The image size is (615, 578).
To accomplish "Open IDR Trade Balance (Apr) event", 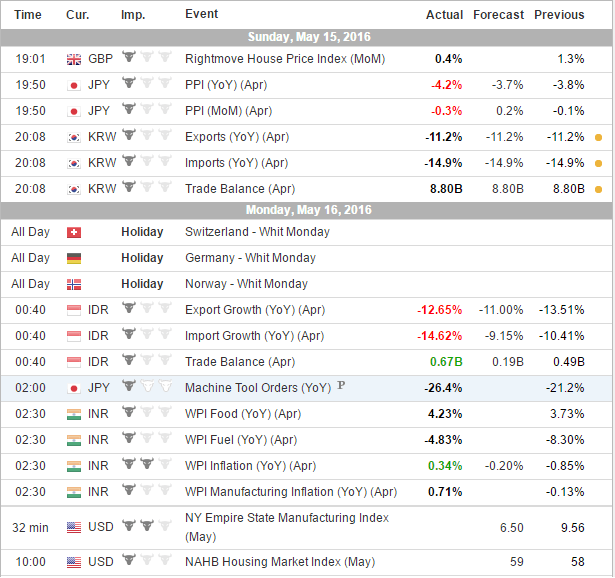I will 240,362.
